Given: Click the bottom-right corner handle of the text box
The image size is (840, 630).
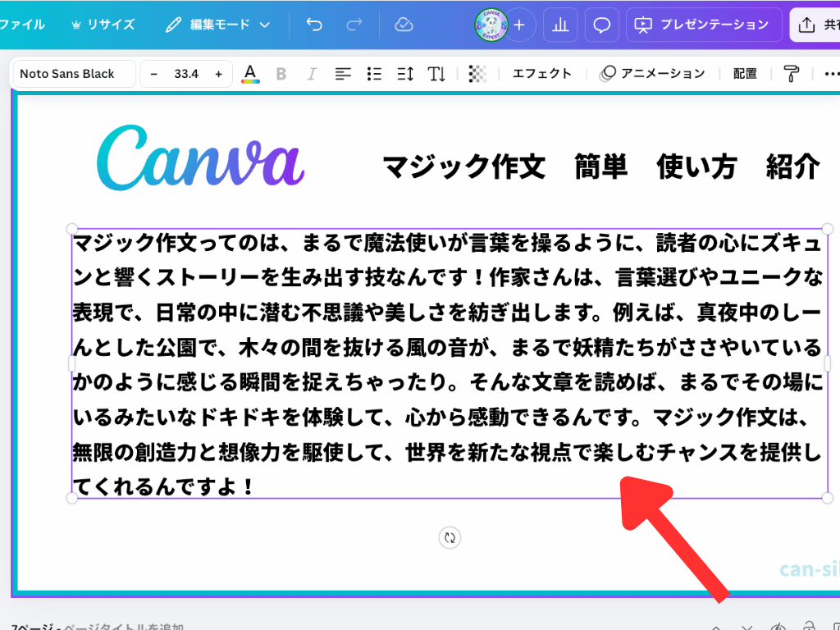Looking at the screenshot, I should coord(828,498).
